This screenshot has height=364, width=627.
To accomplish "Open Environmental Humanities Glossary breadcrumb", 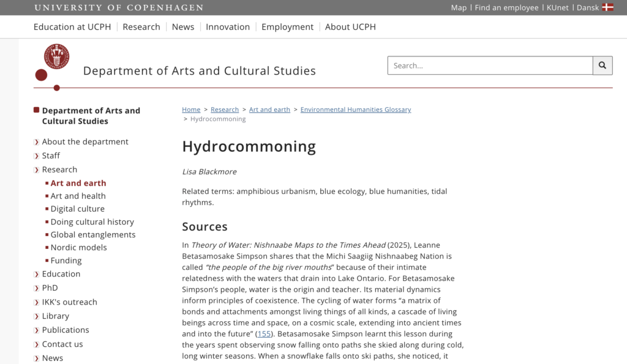I will click(x=355, y=110).
